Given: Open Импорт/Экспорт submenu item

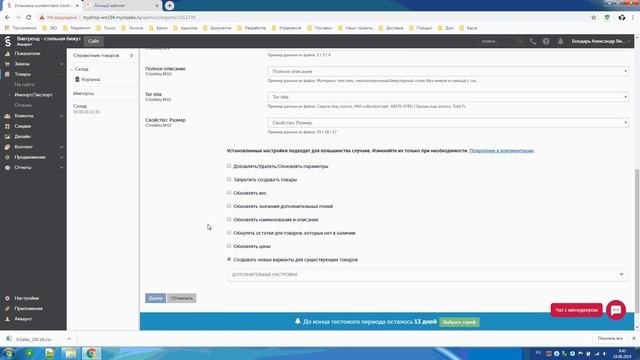Looking at the screenshot, I should (x=33, y=95).
